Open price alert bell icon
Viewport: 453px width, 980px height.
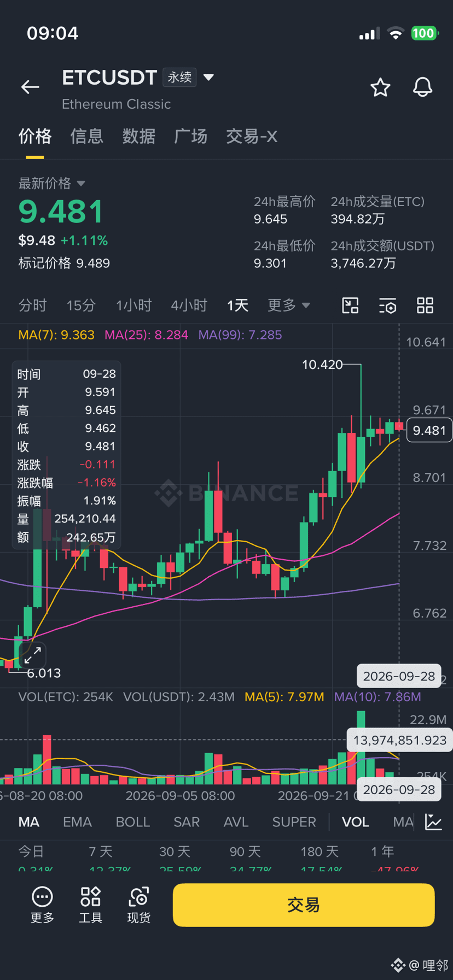click(x=422, y=87)
